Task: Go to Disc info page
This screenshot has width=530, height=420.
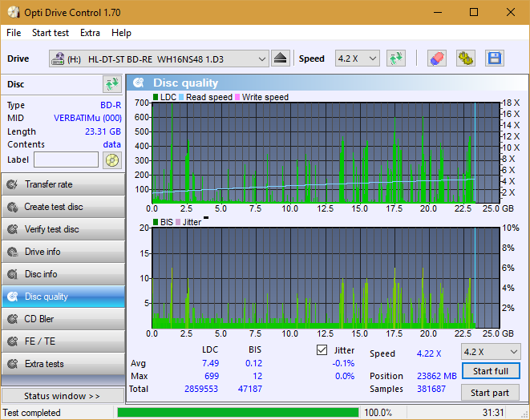Action: 63,274
